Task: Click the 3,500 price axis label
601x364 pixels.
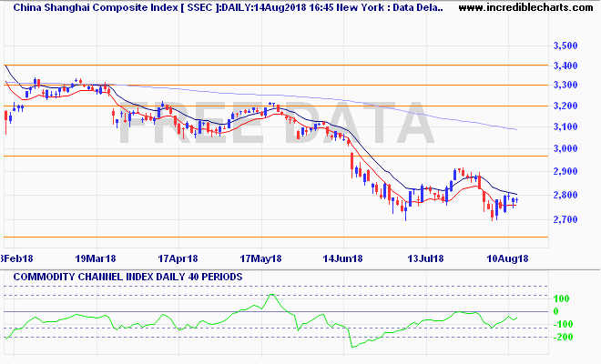Action: 565,45
